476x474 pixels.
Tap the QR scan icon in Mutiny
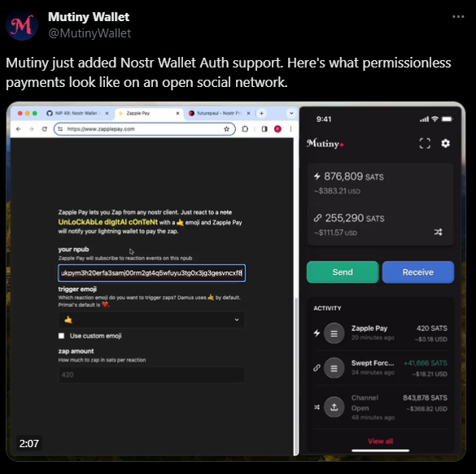click(425, 143)
